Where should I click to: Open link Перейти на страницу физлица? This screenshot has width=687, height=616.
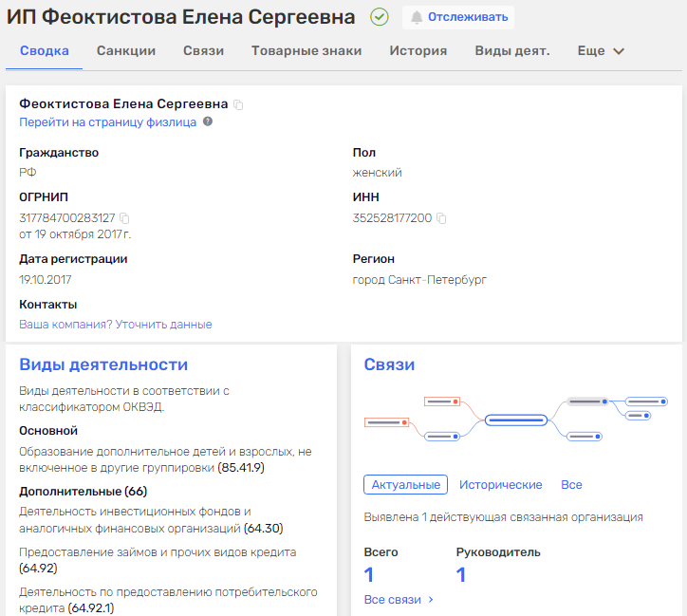(108, 122)
